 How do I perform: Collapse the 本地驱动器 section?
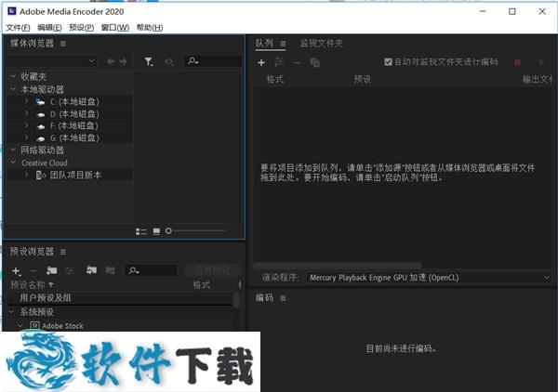click(13, 89)
